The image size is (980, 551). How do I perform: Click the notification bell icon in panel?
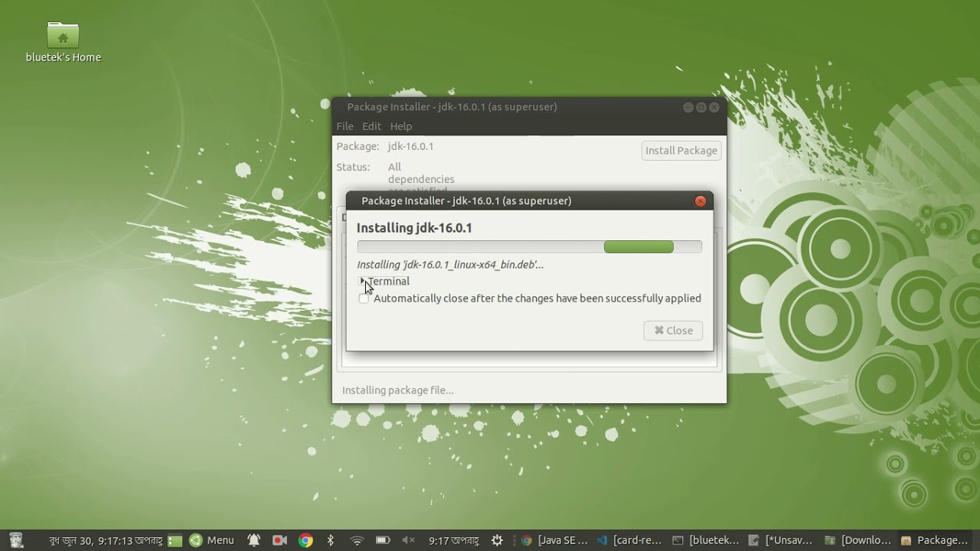pos(254,540)
